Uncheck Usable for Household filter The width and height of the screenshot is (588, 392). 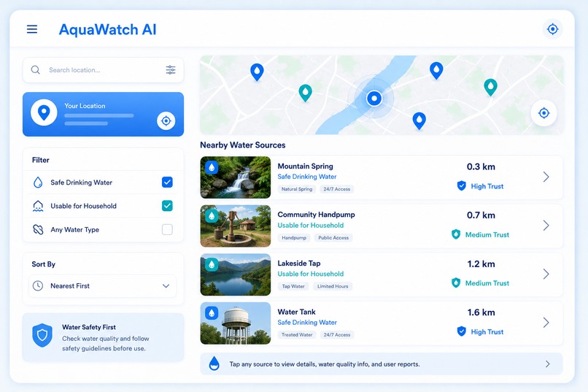click(x=167, y=206)
